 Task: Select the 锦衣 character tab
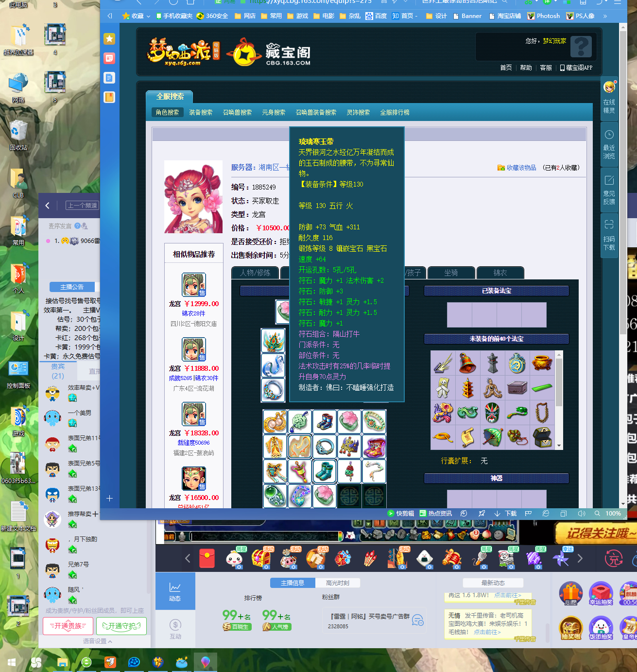pos(500,273)
